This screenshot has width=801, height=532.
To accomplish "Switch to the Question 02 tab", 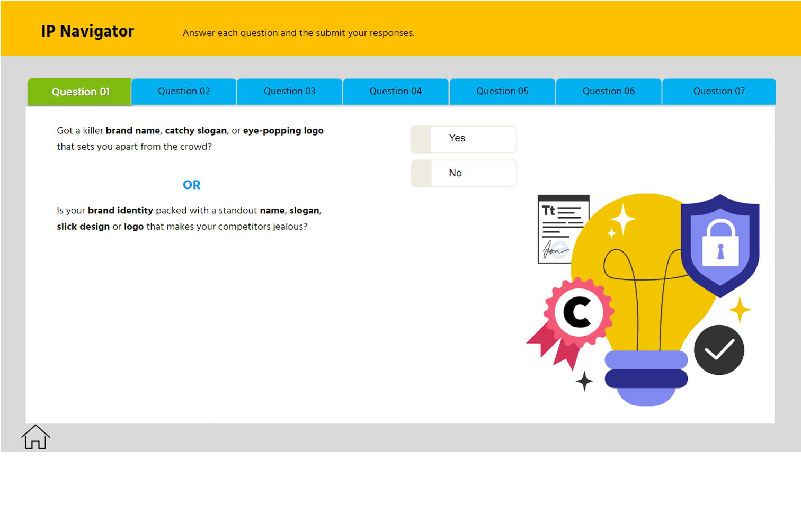I will 184,92.
